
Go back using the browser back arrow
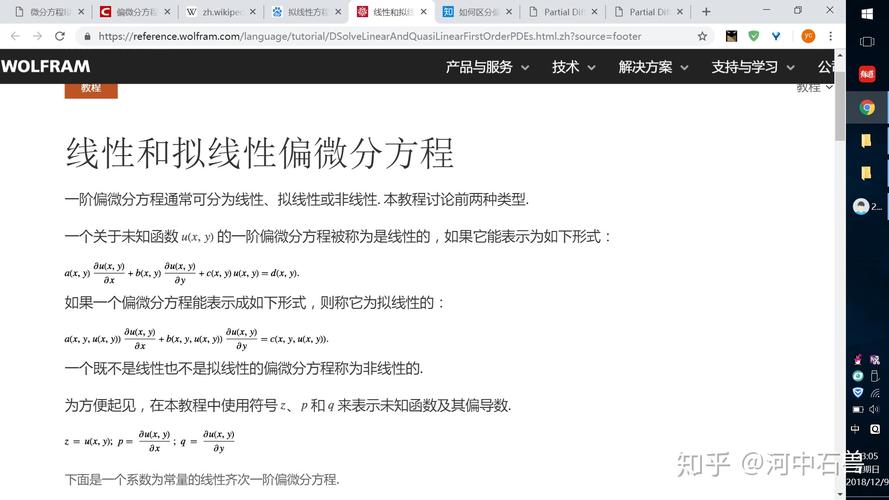[x=15, y=36]
